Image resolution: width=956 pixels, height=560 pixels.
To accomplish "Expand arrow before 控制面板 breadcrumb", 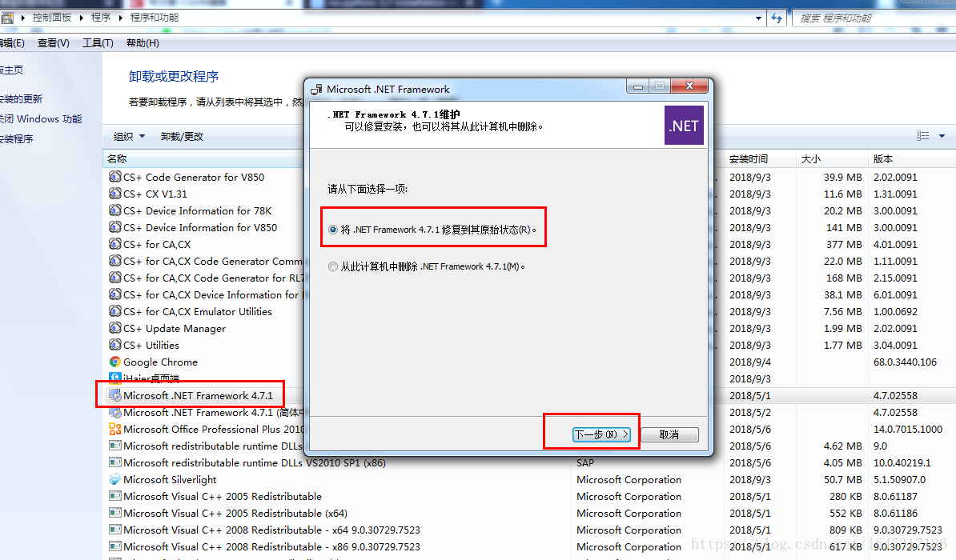I will pos(23,18).
